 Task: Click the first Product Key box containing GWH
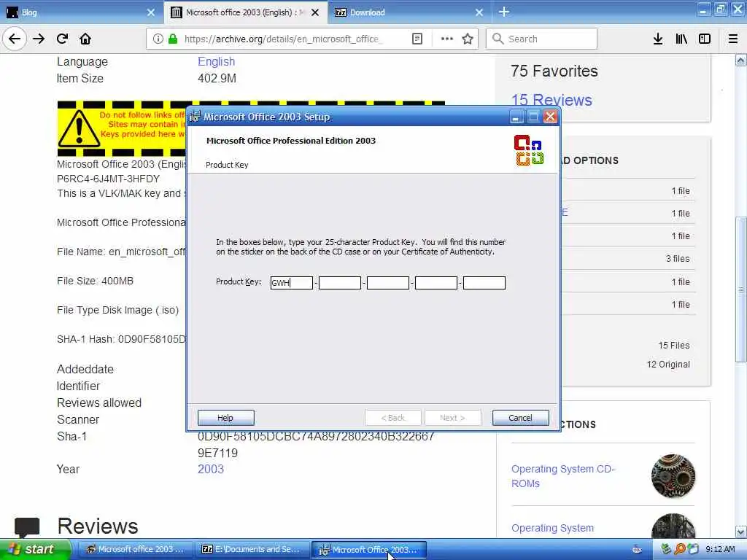point(292,283)
